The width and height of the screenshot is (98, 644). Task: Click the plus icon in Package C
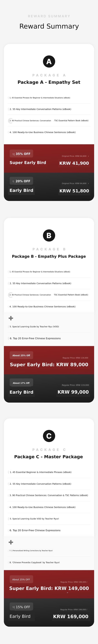11,542
